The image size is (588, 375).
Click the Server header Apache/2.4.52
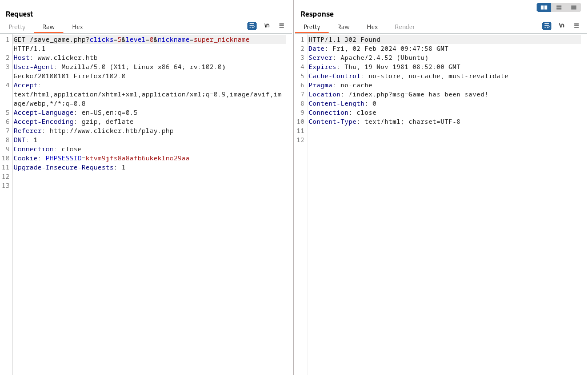(368, 58)
